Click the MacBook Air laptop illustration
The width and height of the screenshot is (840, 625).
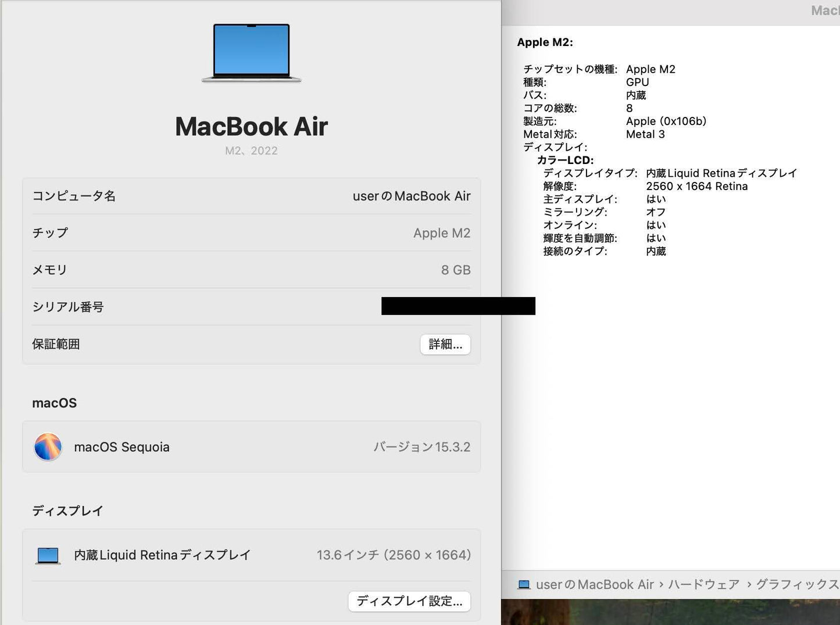coord(251,53)
